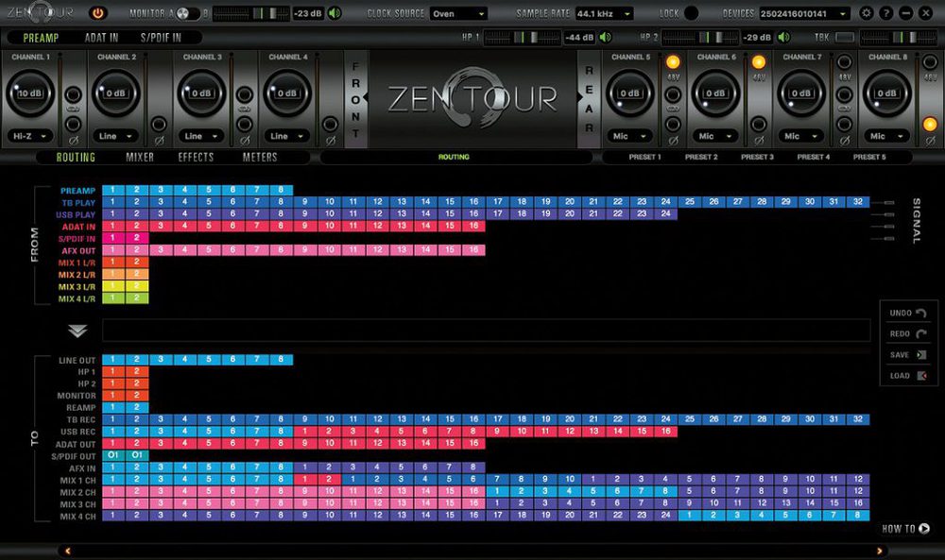Screen dimensions: 945x560
Task: Click the Channel 1 gain knob 10 dB
Action: tap(29, 93)
